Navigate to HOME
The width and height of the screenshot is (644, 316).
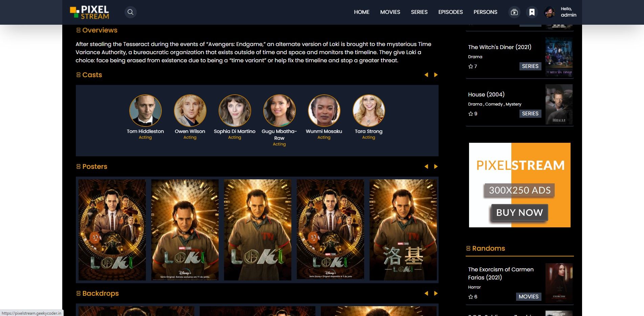click(362, 12)
